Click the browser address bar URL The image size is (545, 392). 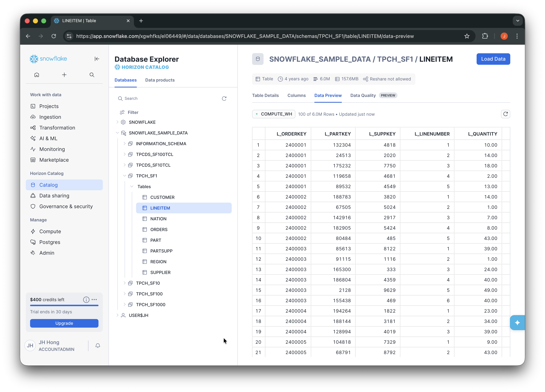[245, 36]
